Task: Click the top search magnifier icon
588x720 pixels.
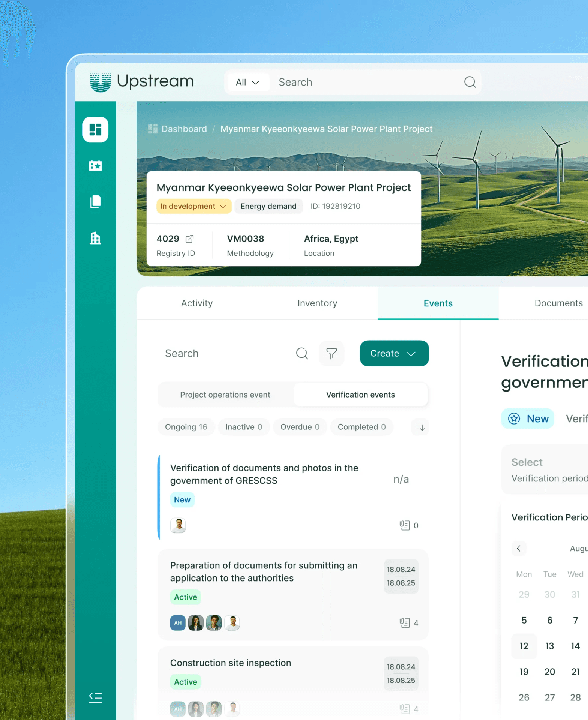Action: [x=470, y=82]
